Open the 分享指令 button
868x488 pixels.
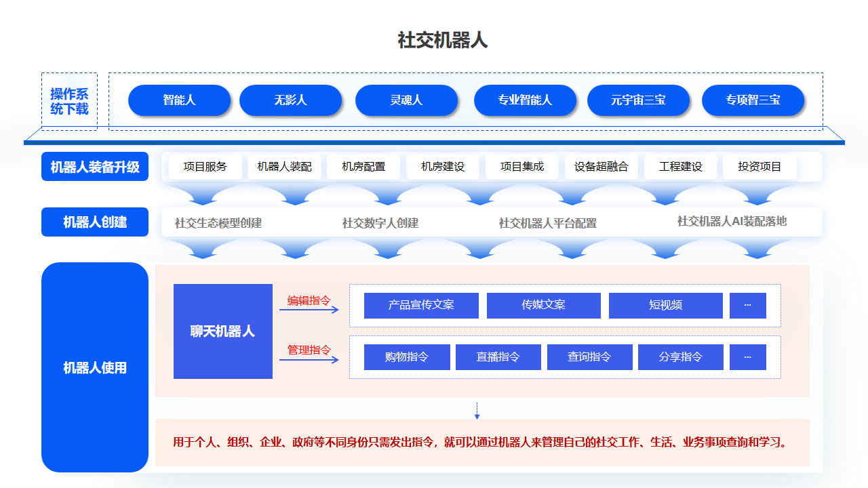tap(681, 357)
